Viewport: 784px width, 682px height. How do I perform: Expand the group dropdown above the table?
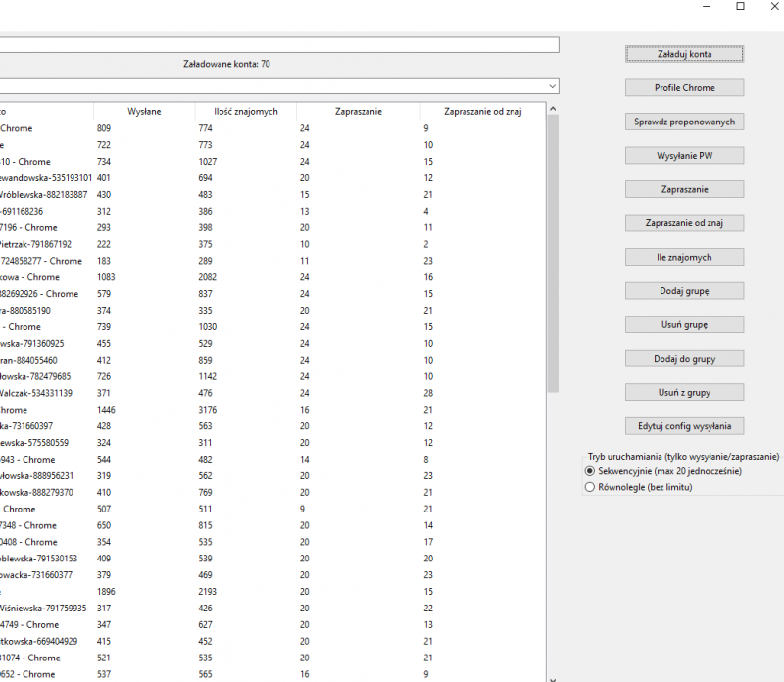point(553,86)
